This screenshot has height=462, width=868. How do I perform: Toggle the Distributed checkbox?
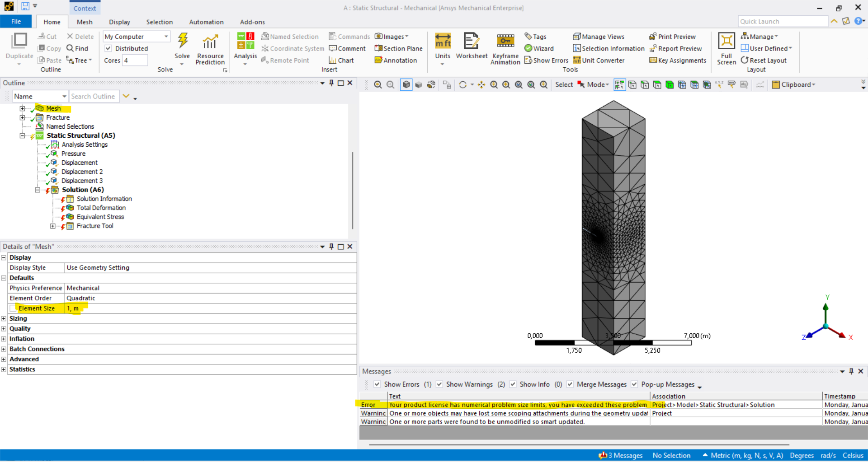tap(108, 48)
